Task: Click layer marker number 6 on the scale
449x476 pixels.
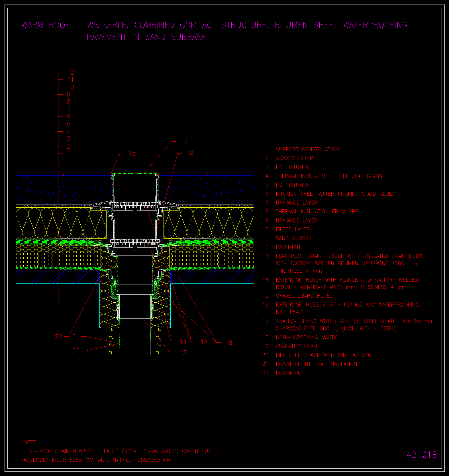Action: tap(69, 117)
